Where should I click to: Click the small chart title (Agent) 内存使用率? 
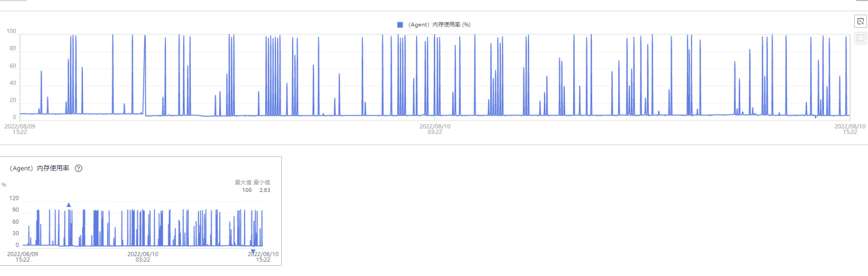coord(40,168)
